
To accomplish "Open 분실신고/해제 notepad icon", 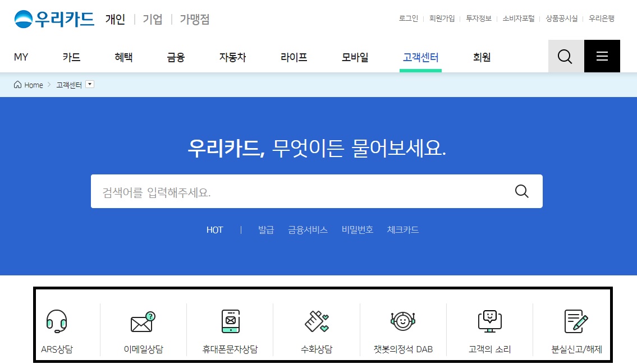I will 576,321.
